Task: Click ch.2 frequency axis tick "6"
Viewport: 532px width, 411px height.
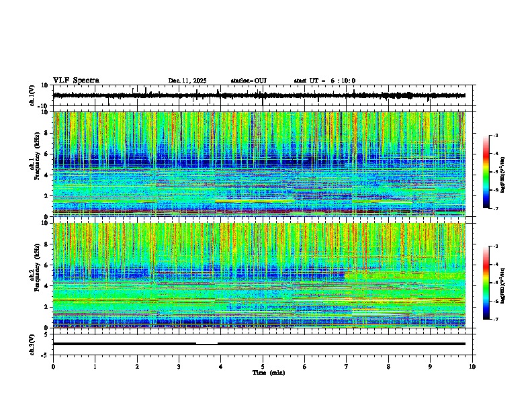Action: pos(46,265)
